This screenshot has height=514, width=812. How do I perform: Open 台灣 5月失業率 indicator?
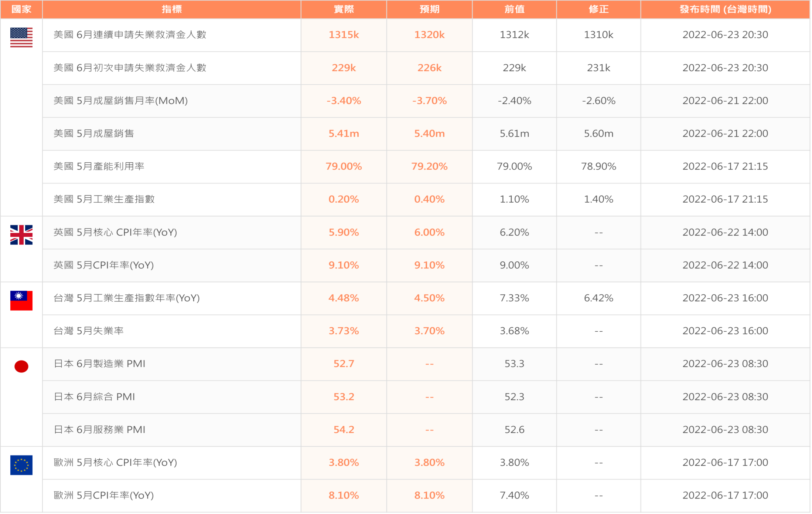click(89, 331)
